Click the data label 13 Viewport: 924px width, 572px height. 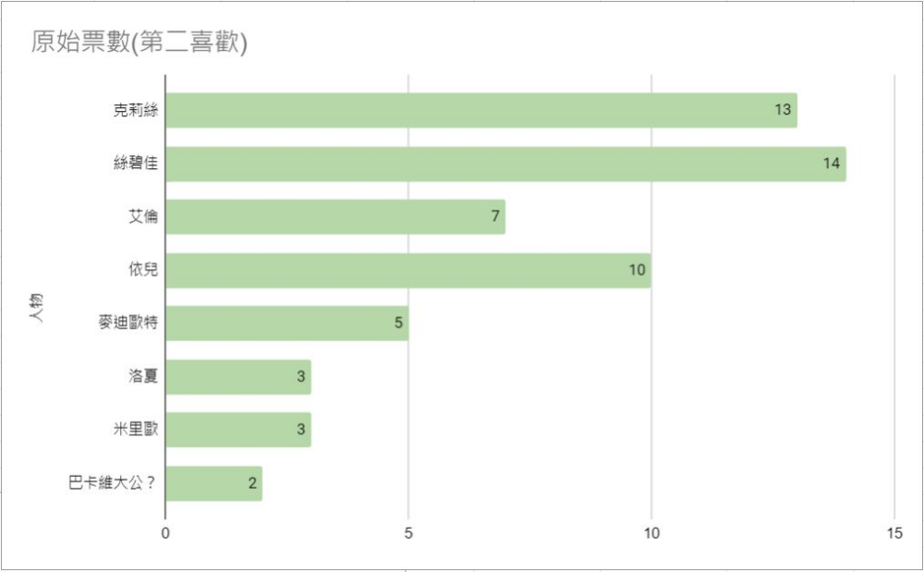point(783,110)
